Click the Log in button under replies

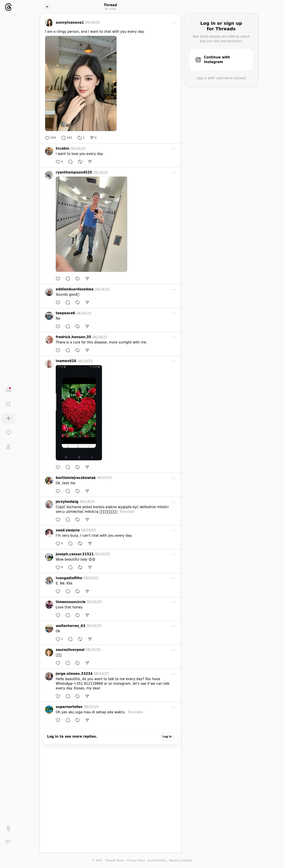[x=167, y=737]
